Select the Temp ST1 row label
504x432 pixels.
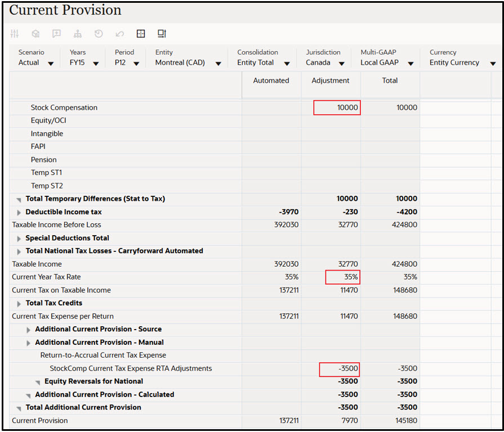[46, 172]
